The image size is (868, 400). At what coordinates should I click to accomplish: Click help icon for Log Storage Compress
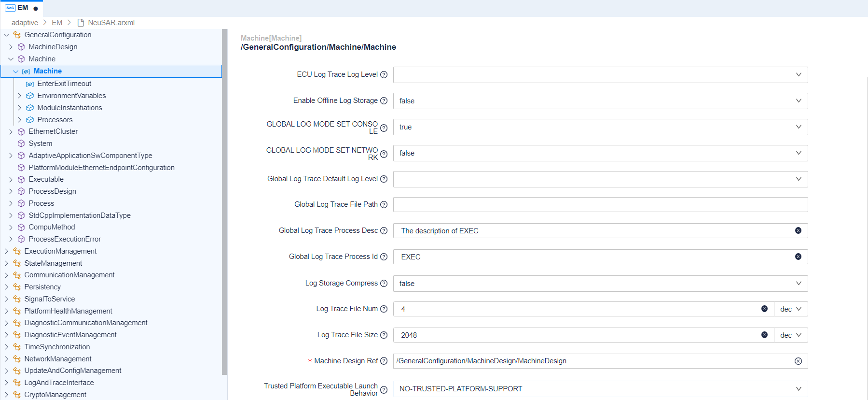coord(384,283)
